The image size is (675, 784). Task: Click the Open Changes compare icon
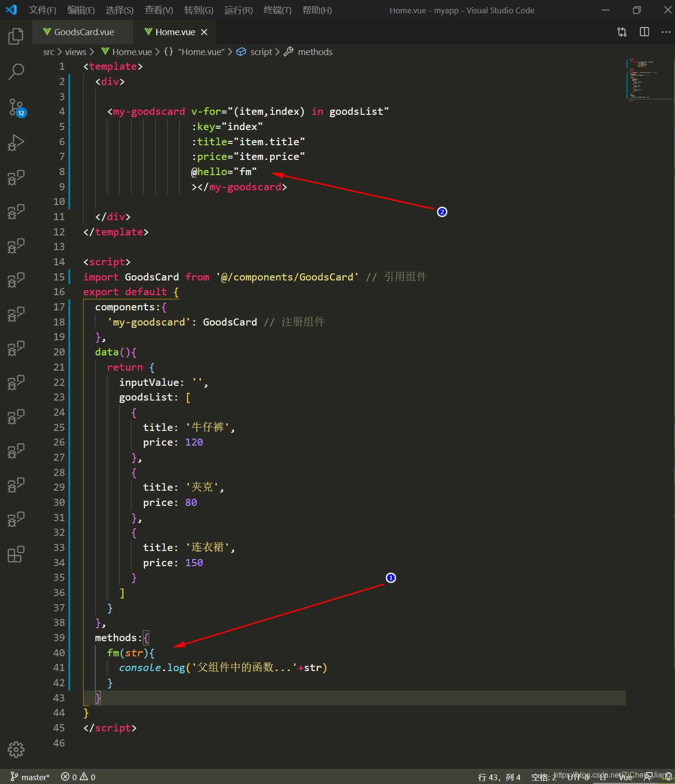[x=622, y=32]
